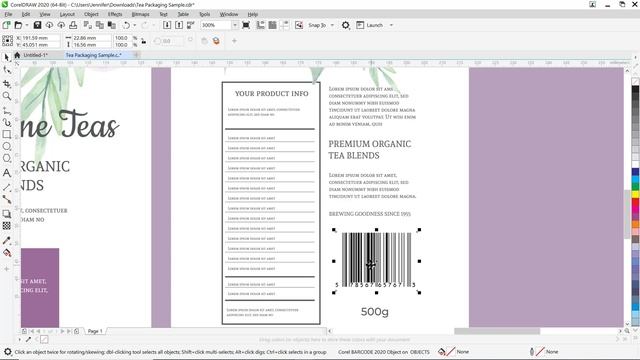Click the X position input field
The image size is (640, 360).
[x=40, y=38]
